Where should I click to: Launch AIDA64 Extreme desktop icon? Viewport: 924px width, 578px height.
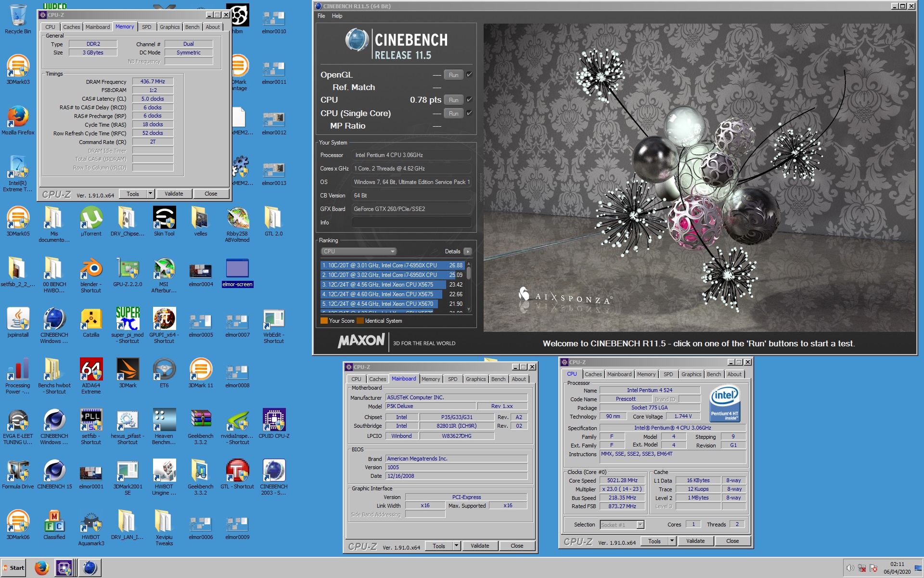coord(91,377)
